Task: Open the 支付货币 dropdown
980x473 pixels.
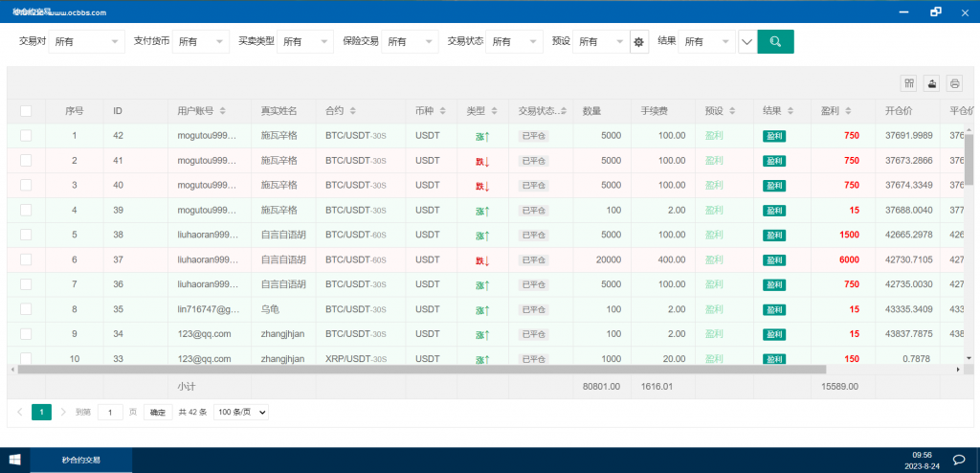Action: tap(201, 42)
